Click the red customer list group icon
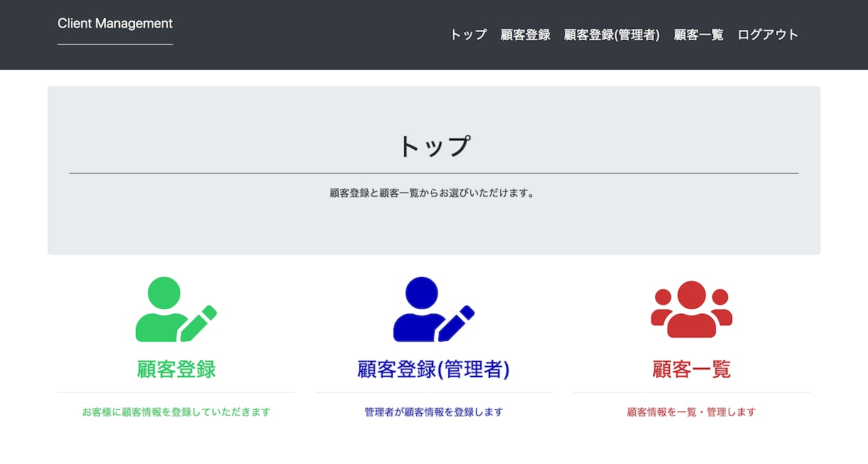The width and height of the screenshot is (868, 464). 692,310
